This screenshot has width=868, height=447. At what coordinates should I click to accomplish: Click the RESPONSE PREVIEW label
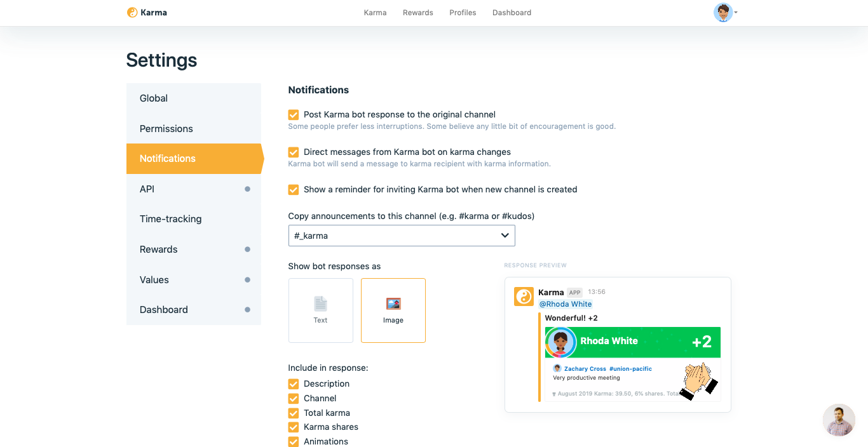coord(535,265)
